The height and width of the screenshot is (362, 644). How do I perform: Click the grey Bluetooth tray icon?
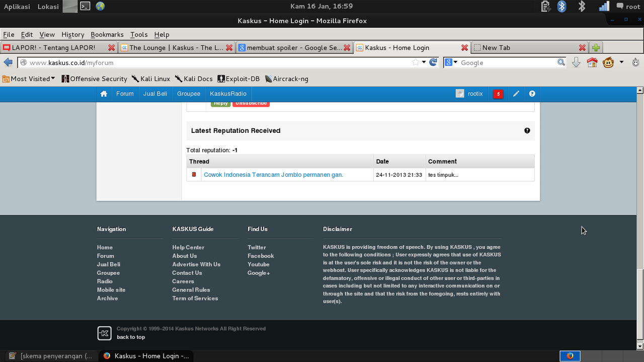click(x=582, y=6)
